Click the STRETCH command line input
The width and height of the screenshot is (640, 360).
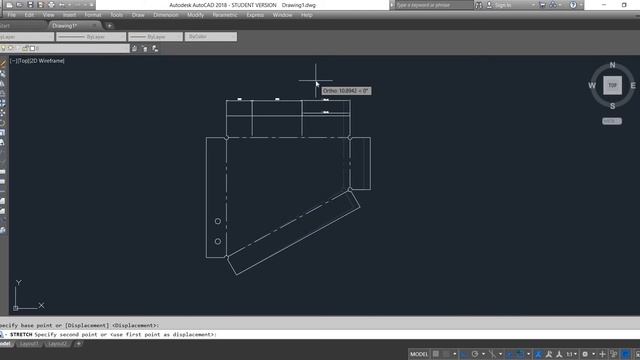click(320, 334)
